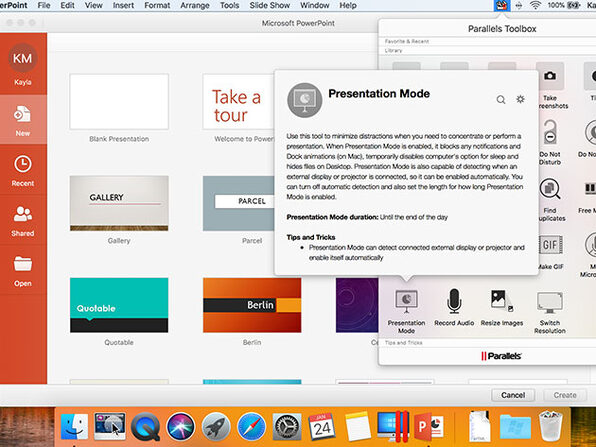Click the Cancel button
The height and width of the screenshot is (447, 596).
pyautogui.click(x=513, y=395)
